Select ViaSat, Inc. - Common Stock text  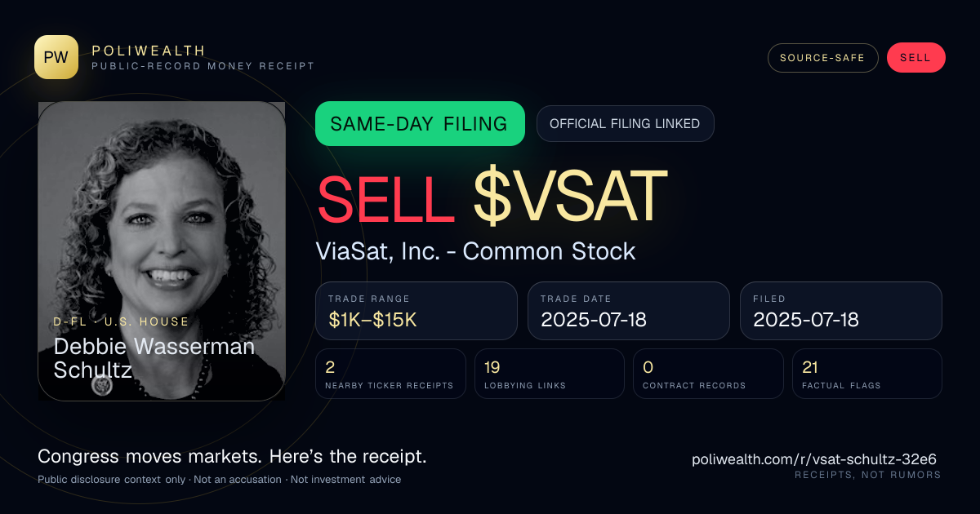(475, 251)
